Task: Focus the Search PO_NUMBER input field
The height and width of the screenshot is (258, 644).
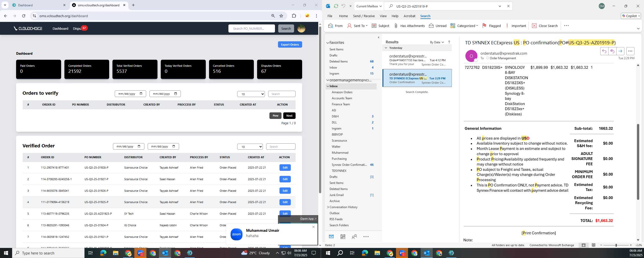Action: tap(252, 28)
